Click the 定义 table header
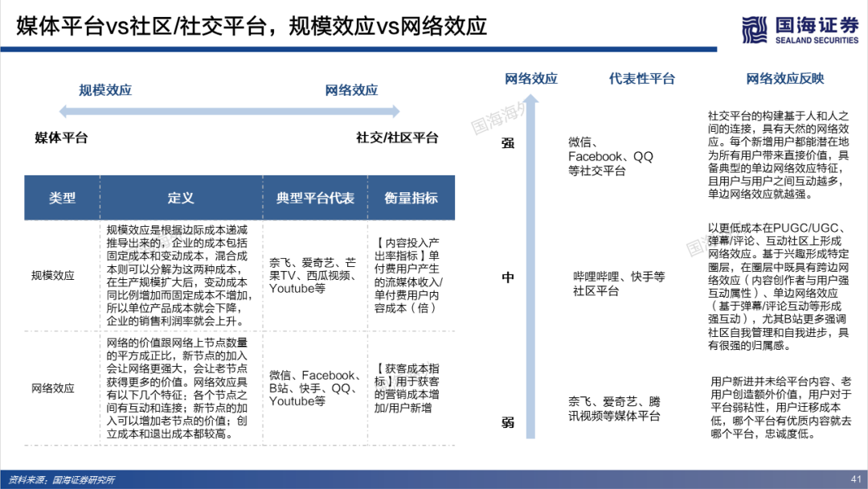The height and width of the screenshot is (489, 868). coord(181,198)
